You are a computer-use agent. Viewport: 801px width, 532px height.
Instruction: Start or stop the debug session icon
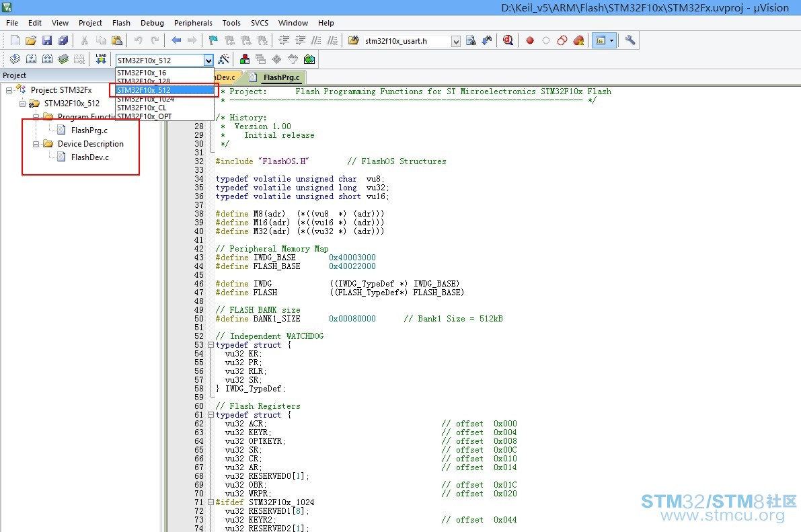pyautogui.click(x=508, y=40)
